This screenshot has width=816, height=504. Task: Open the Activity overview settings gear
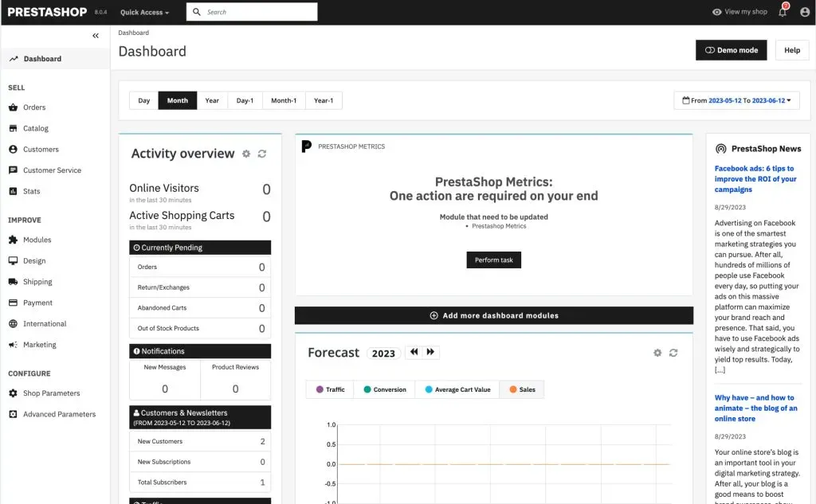tap(246, 154)
